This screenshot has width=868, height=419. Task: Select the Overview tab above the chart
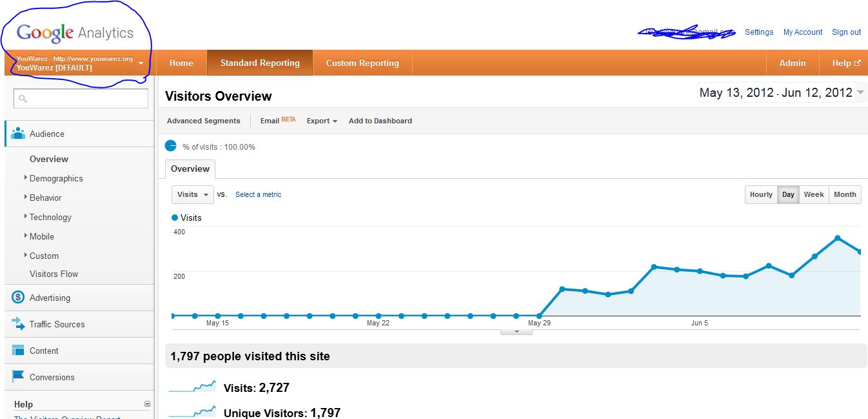coord(190,169)
